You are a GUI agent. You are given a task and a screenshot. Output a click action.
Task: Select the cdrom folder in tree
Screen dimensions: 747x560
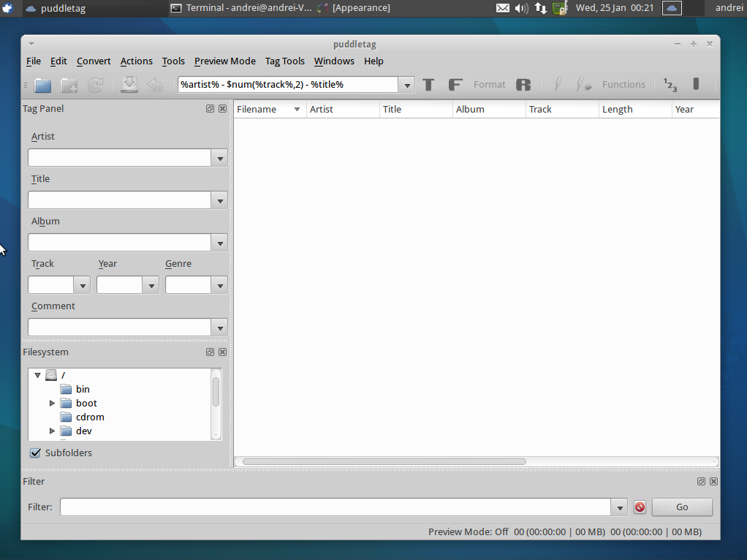pyautogui.click(x=90, y=417)
